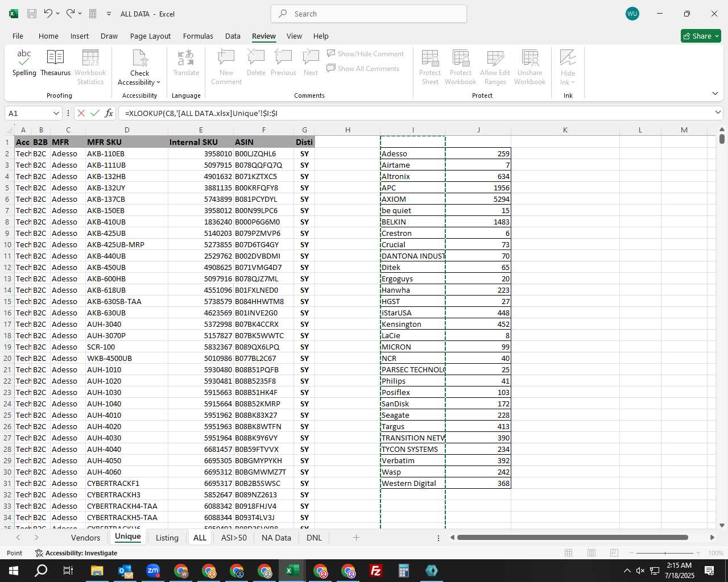Image resolution: width=728 pixels, height=582 pixels.
Task: Open the Redo history dropdown
Action: click(80, 14)
